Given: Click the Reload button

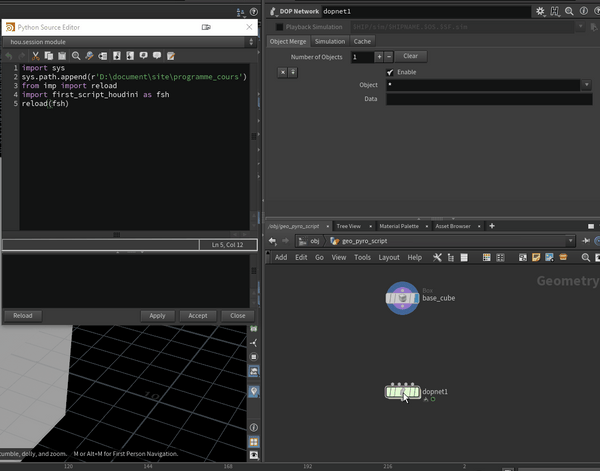Looking at the screenshot, I should [23, 316].
